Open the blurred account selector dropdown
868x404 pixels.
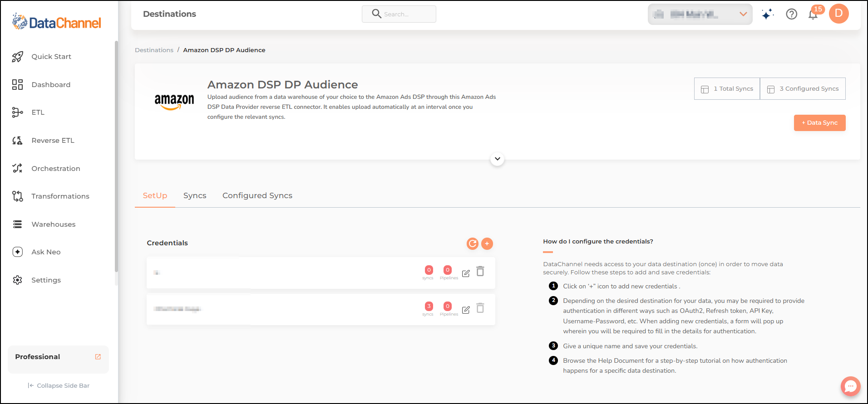700,15
